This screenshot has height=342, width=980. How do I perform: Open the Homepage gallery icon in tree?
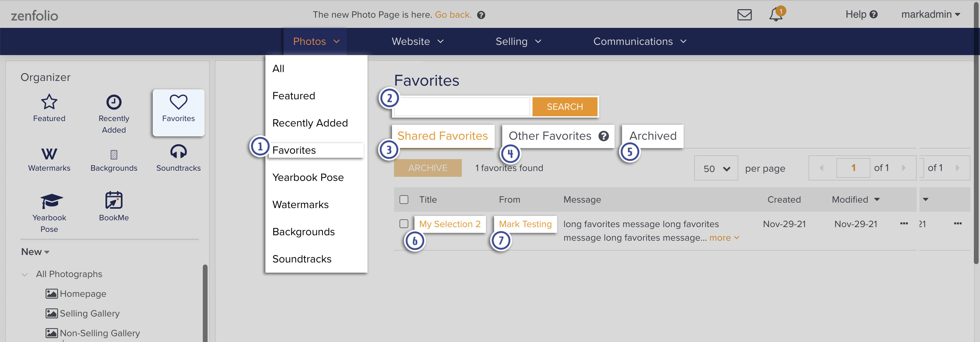click(x=51, y=294)
